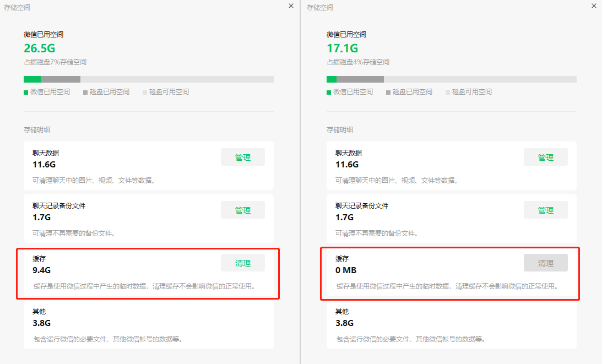Click the 清理 button to clear 9.4G cache

point(242,263)
